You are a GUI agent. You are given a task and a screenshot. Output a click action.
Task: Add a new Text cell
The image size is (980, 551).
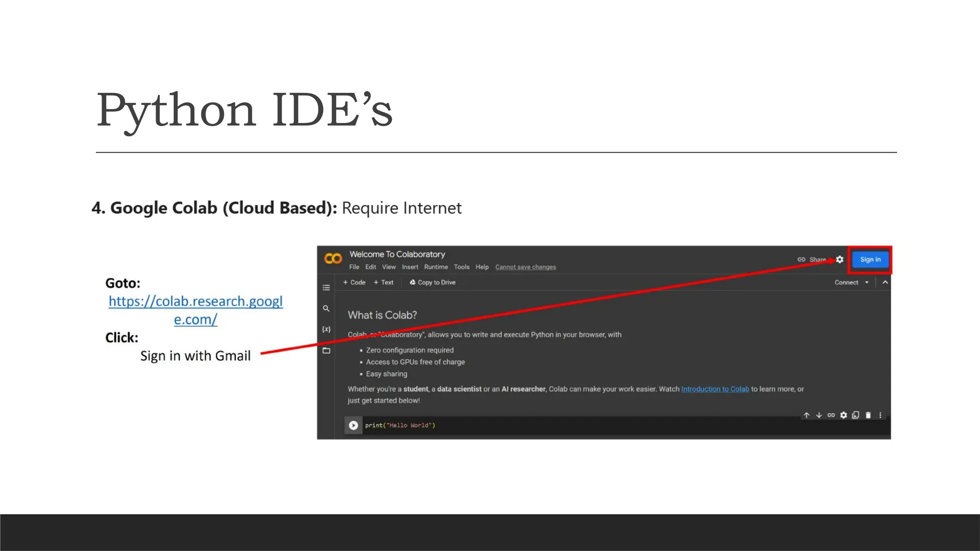(x=383, y=283)
